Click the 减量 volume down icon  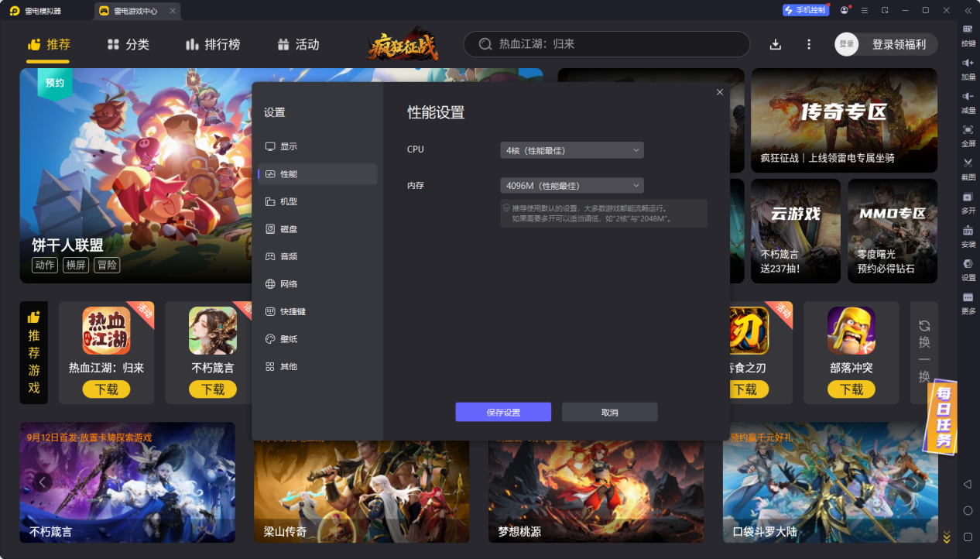click(968, 101)
